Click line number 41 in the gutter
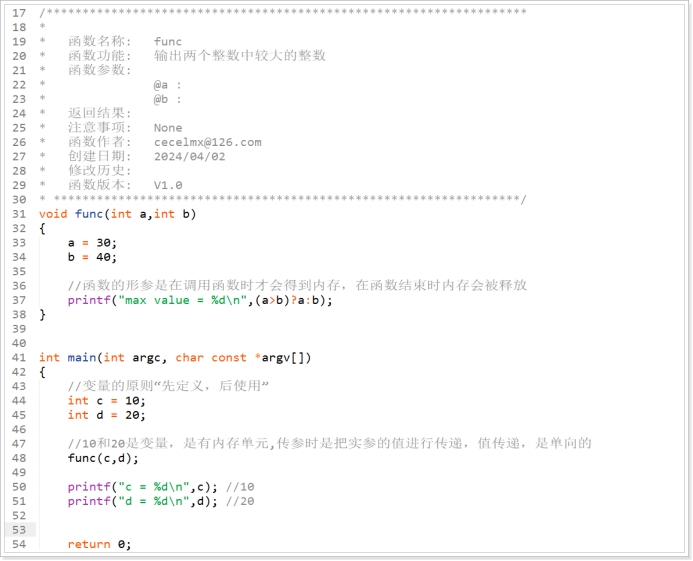 click(x=19, y=357)
